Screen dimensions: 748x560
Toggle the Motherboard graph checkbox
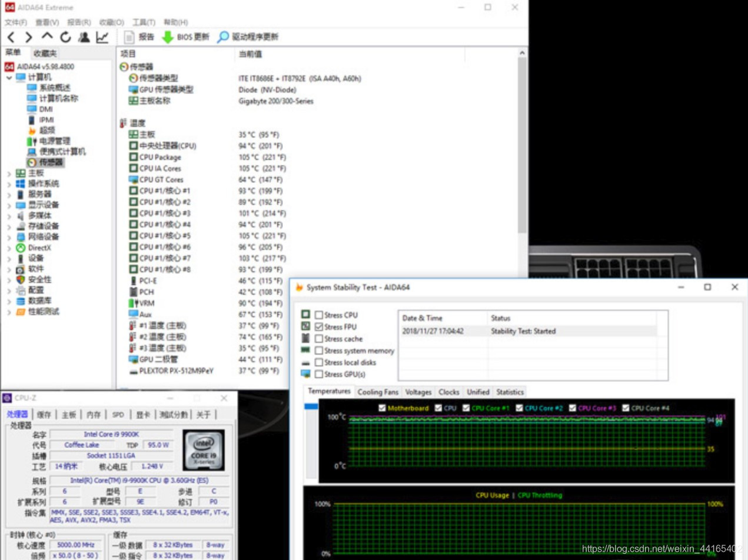tap(383, 408)
